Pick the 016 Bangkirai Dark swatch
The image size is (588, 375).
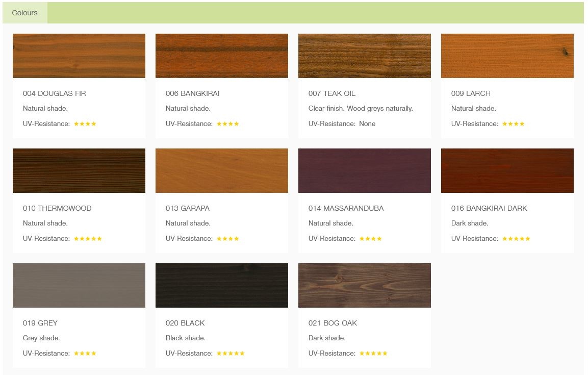[x=507, y=170]
